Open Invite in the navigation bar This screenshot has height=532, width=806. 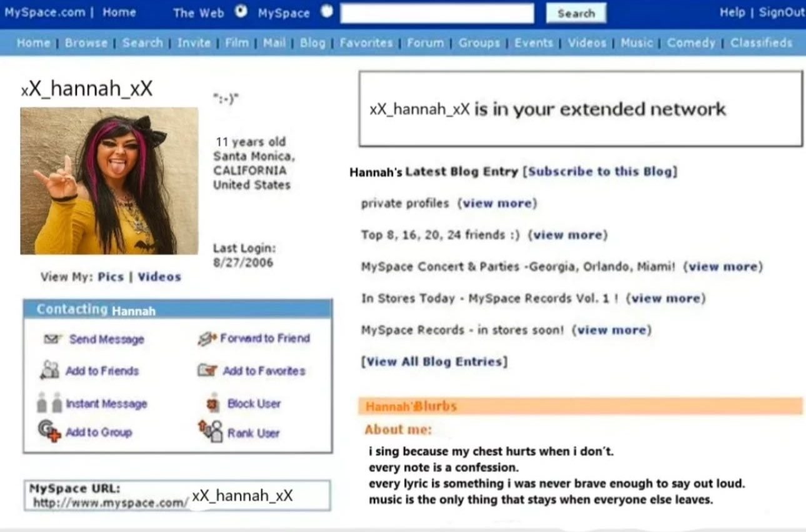193,42
